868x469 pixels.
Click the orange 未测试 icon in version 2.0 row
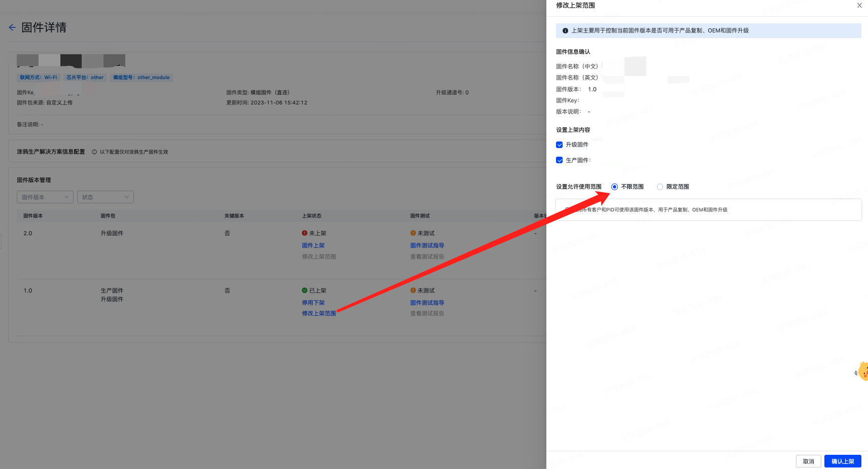pos(413,233)
